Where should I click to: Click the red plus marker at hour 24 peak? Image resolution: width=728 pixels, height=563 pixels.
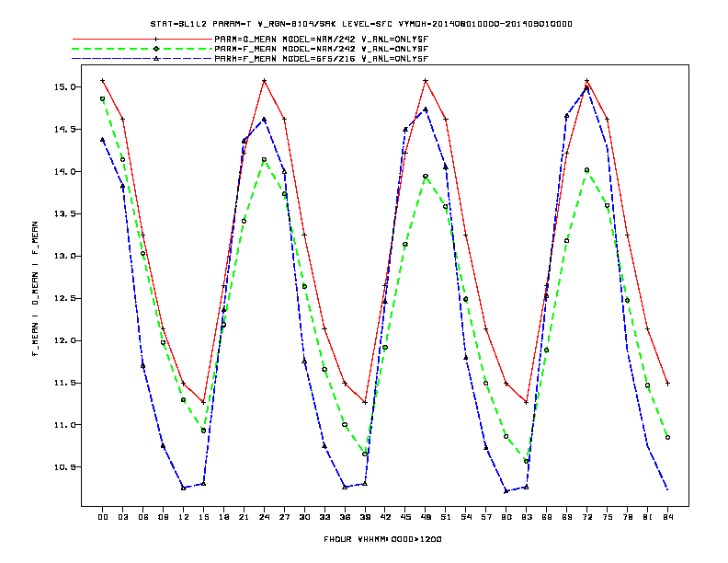264,81
